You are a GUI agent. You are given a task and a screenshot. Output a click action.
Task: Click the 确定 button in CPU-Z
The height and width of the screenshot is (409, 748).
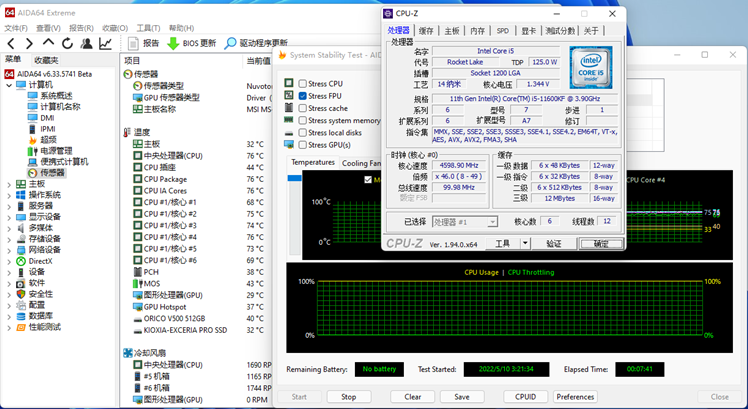pos(601,244)
